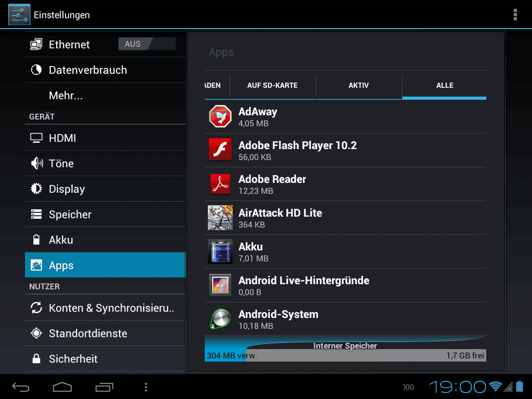Tap the Android Live-Hintergründe icon
532x399 pixels.
point(220,285)
